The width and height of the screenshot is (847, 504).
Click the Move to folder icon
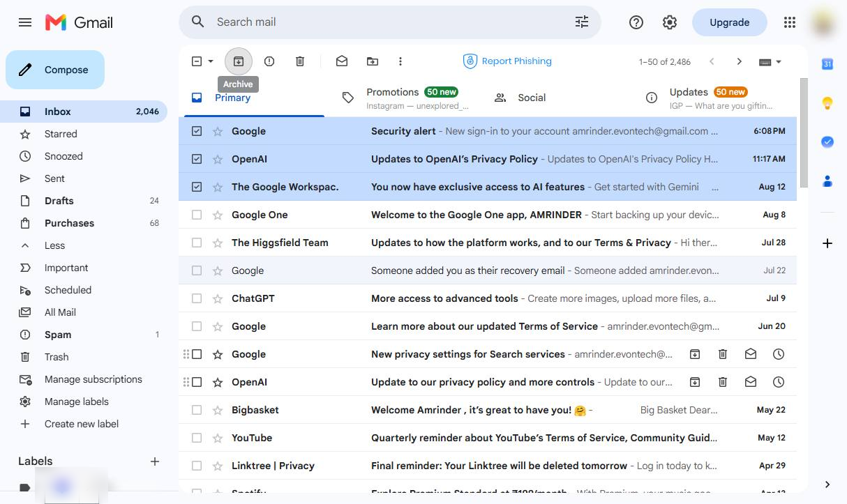[373, 61]
